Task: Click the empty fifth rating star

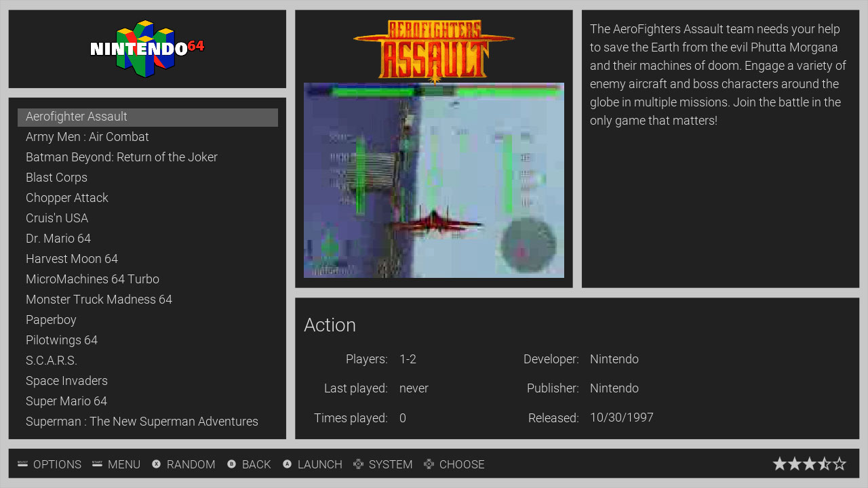Action: point(840,464)
